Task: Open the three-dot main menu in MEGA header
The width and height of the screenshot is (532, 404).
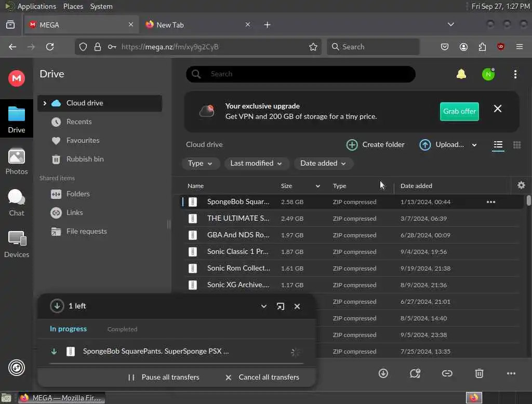Action: point(515,74)
